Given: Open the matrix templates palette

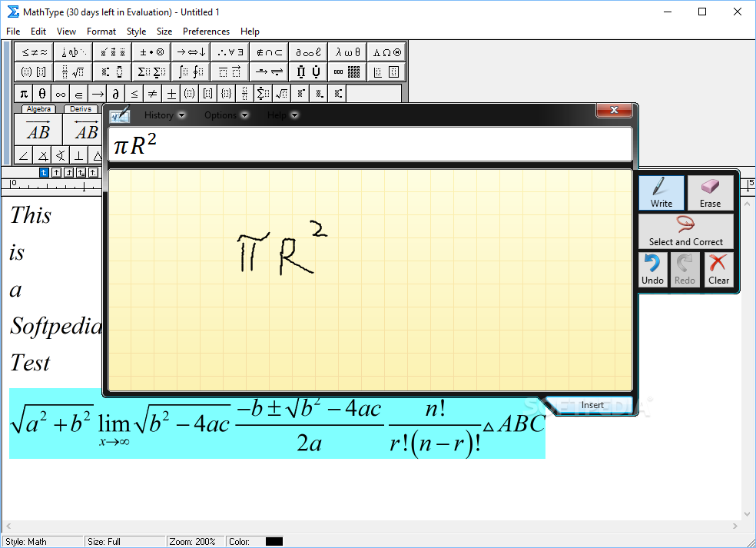Looking at the screenshot, I should (x=347, y=72).
